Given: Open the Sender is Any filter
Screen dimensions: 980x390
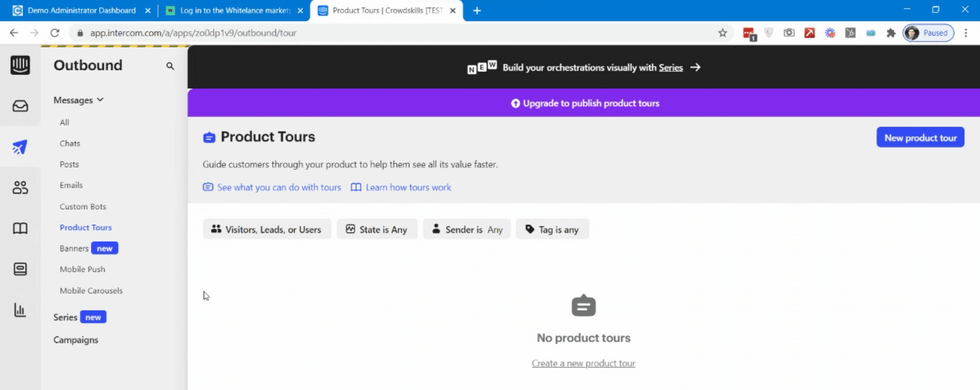Looking at the screenshot, I should [x=467, y=229].
